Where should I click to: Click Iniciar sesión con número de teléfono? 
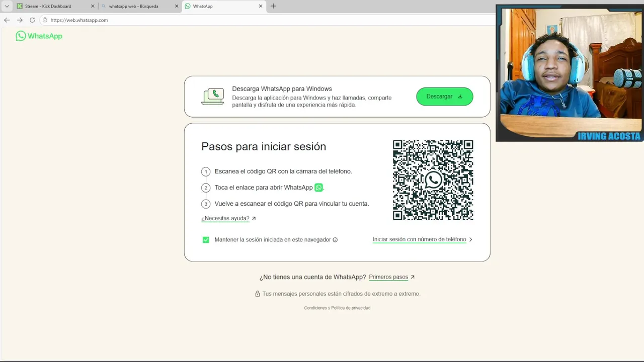click(x=419, y=239)
